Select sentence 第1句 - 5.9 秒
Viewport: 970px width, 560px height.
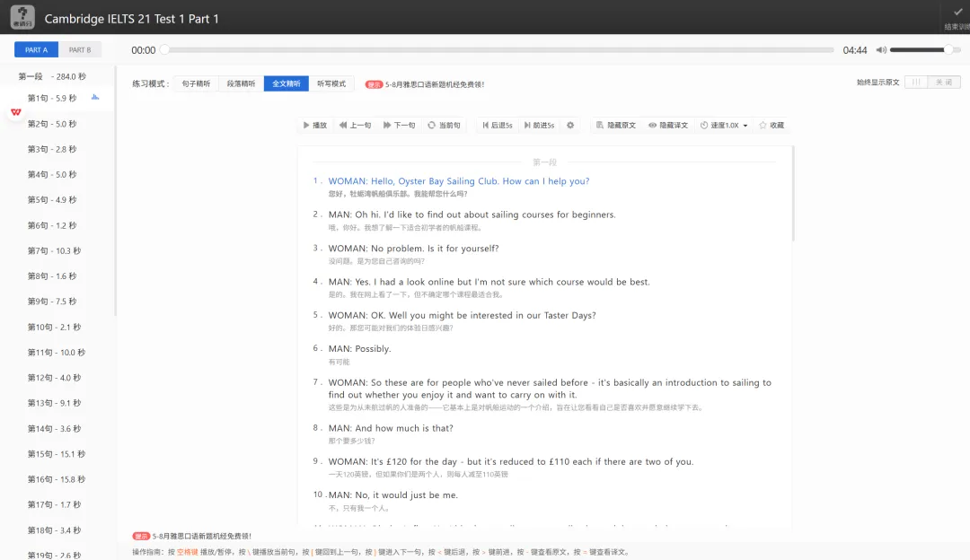click(x=52, y=99)
